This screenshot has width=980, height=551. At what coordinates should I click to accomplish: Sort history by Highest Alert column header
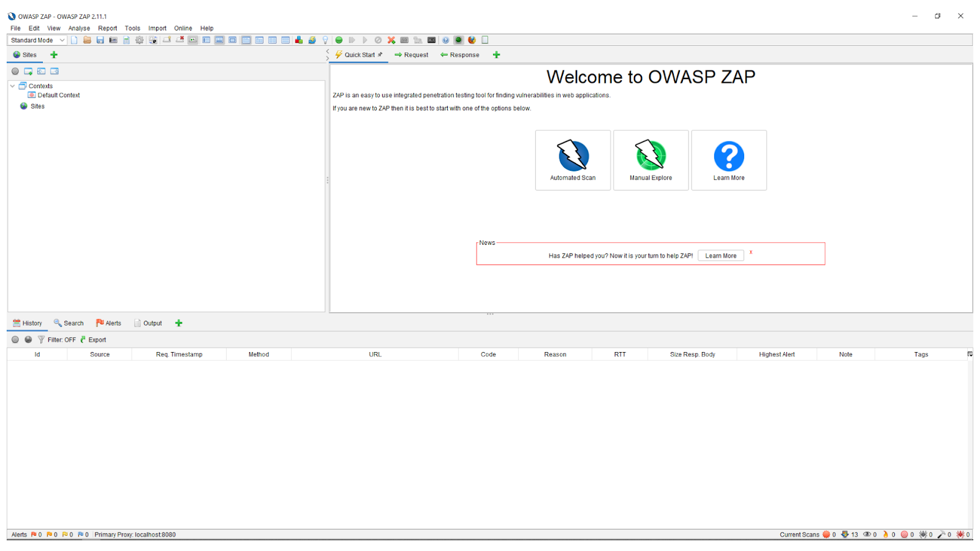click(777, 354)
